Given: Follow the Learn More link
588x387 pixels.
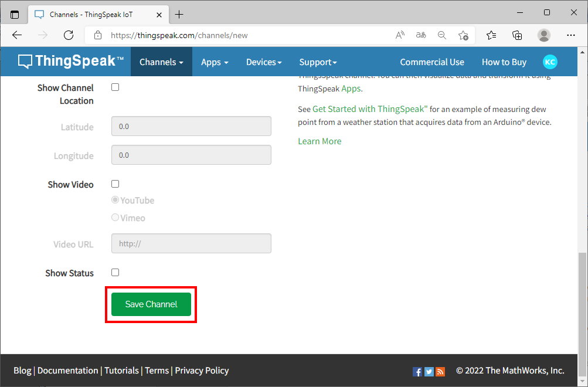Looking at the screenshot, I should [x=320, y=141].
